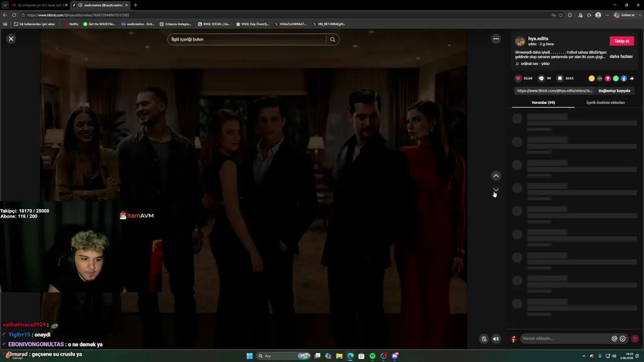The image size is (644, 362).
Task: Like the video with the heart icon
Action: click(518, 78)
